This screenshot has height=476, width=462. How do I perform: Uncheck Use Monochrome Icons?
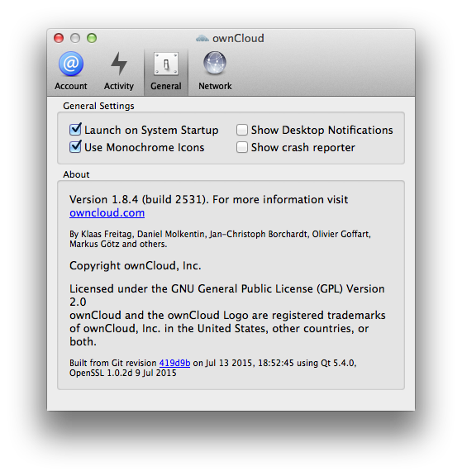click(x=75, y=147)
